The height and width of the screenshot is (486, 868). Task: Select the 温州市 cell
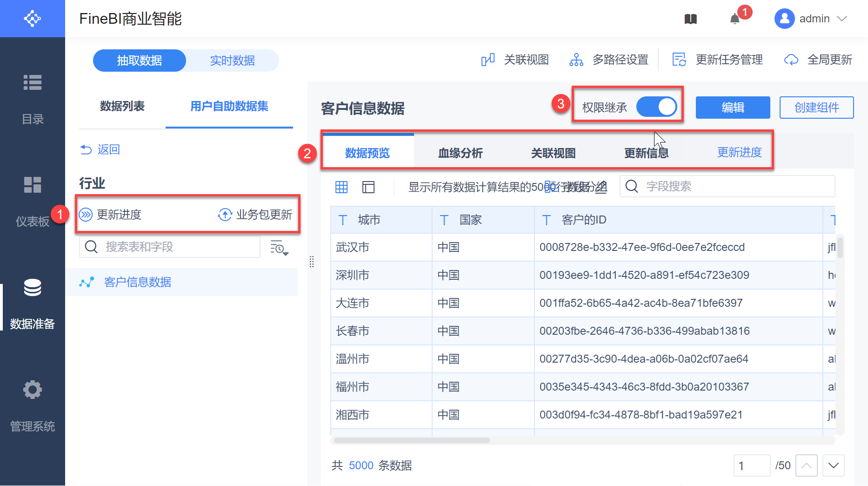[381, 359]
